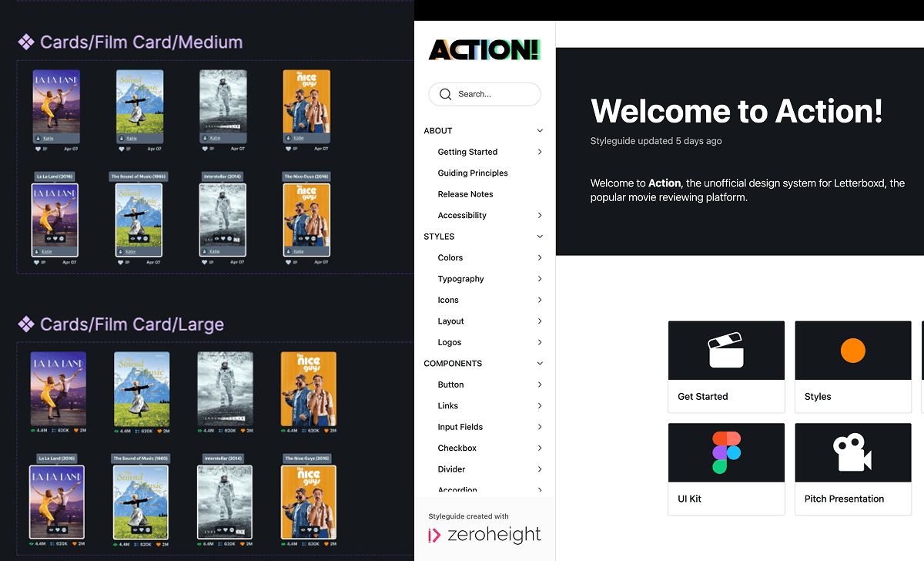The width and height of the screenshot is (924, 561).
Task: Open the Guiding Principles page
Action: 473,173
